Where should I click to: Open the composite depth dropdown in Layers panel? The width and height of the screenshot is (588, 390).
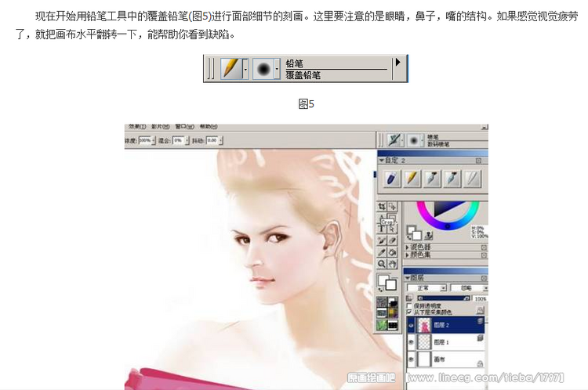point(469,287)
